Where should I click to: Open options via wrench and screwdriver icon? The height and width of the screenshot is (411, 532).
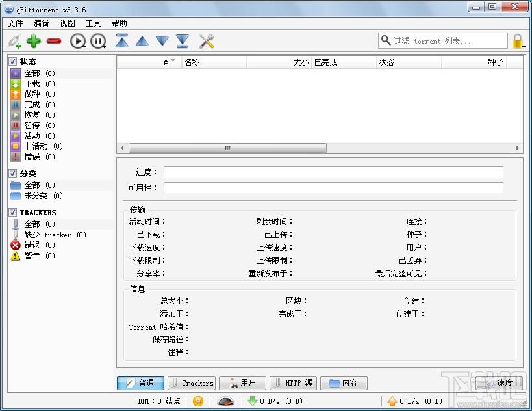click(x=207, y=41)
